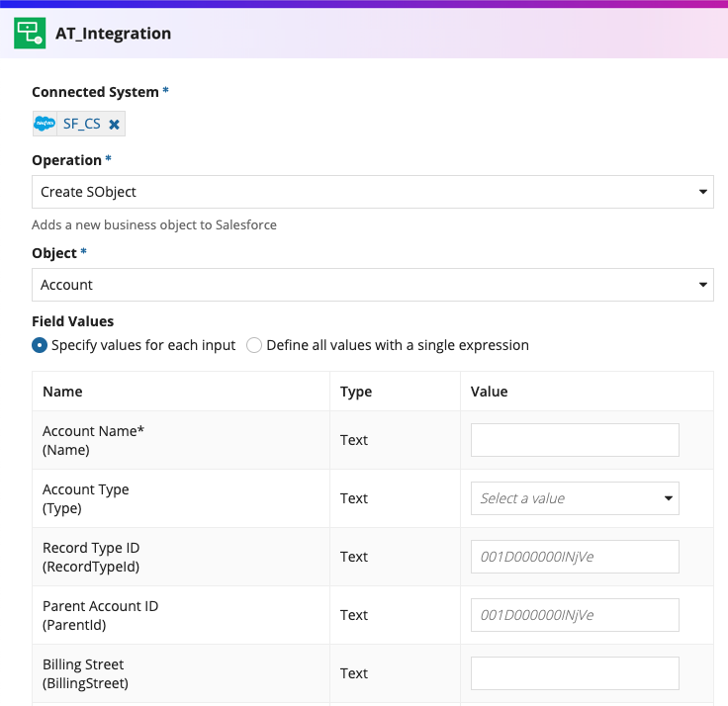The width and height of the screenshot is (728, 706).
Task: Click the Record Type ID value field
Action: click(575, 557)
